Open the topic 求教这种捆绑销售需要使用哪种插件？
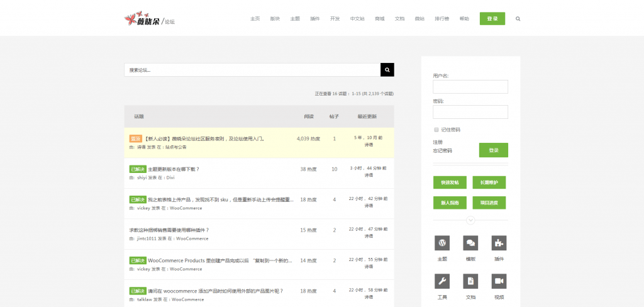 (169, 230)
